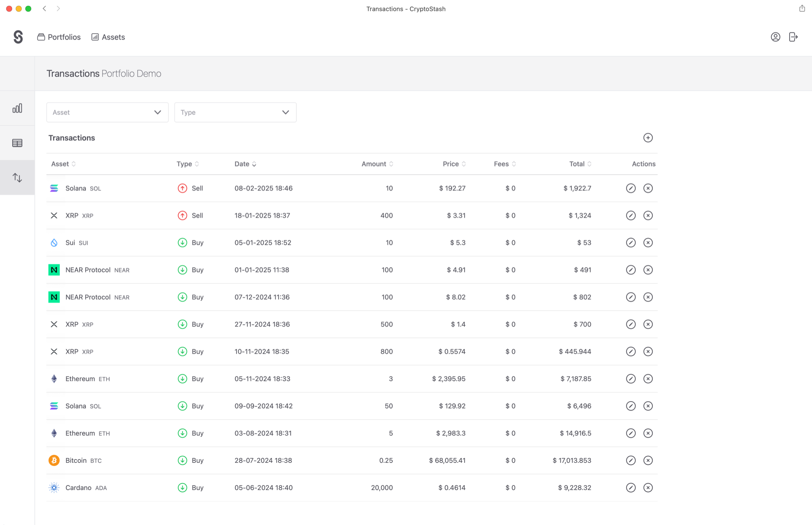The height and width of the screenshot is (525, 812).
Task: Sort the table by Total column
Action: click(x=580, y=164)
